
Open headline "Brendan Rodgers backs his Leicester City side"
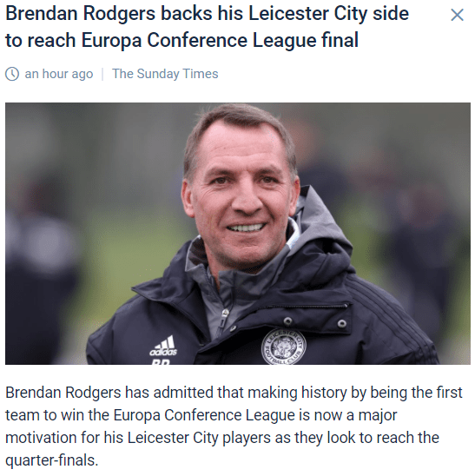[x=207, y=14]
